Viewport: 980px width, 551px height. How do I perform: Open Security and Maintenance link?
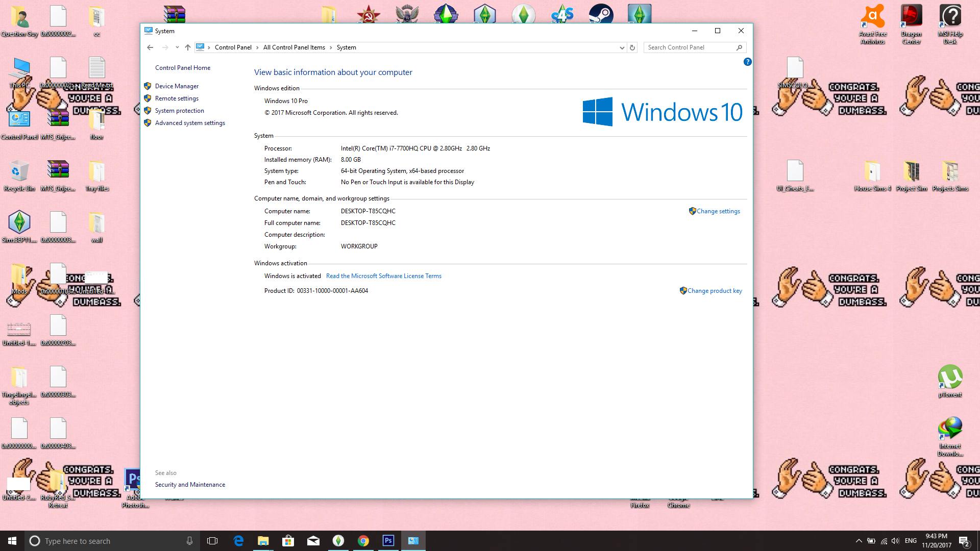(190, 485)
